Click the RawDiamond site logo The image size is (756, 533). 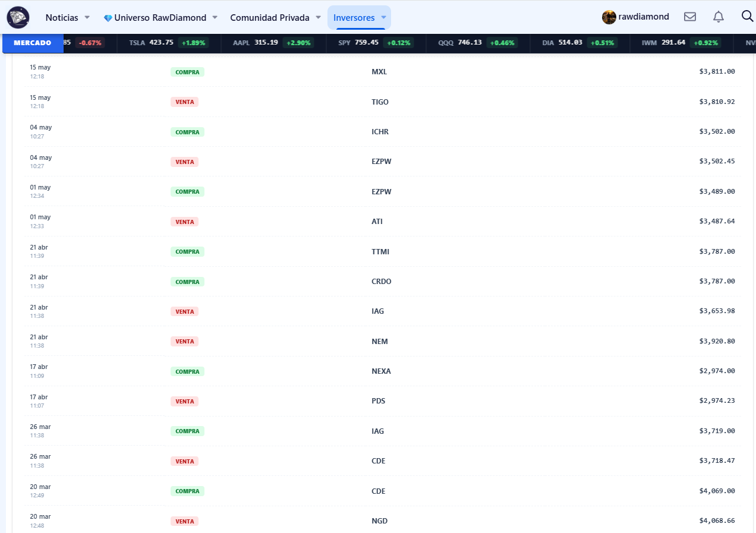(x=18, y=17)
